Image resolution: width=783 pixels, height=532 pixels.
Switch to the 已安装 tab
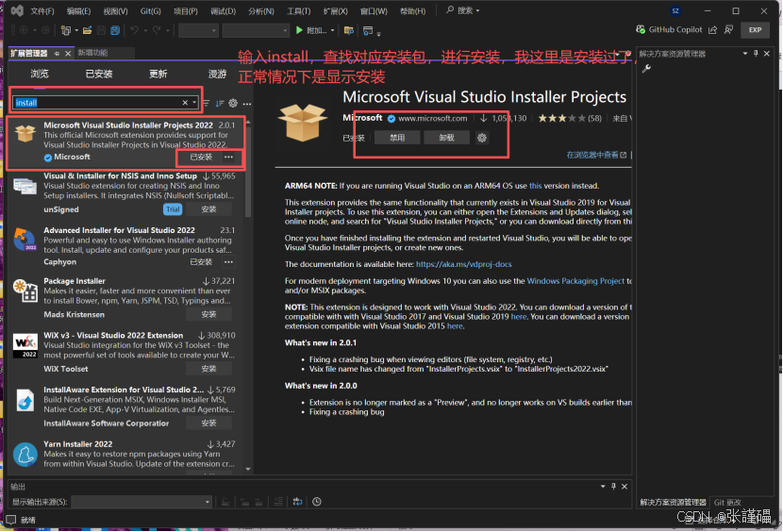click(x=99, y=74)
